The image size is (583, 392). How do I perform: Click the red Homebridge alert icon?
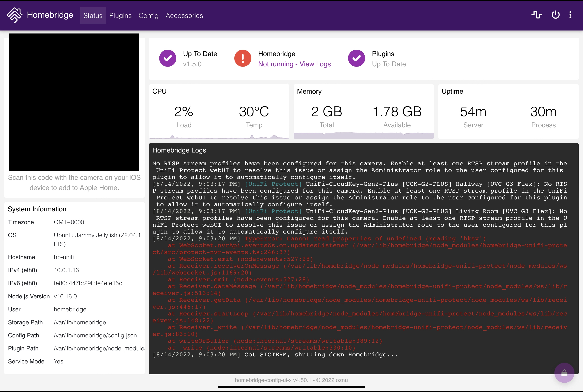click(x=243, y=58)
